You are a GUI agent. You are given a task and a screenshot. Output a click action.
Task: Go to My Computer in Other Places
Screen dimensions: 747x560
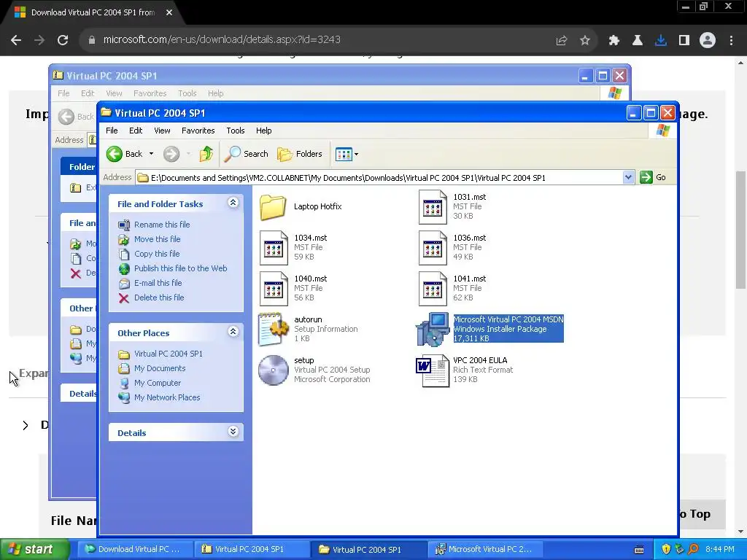[158, 383]
